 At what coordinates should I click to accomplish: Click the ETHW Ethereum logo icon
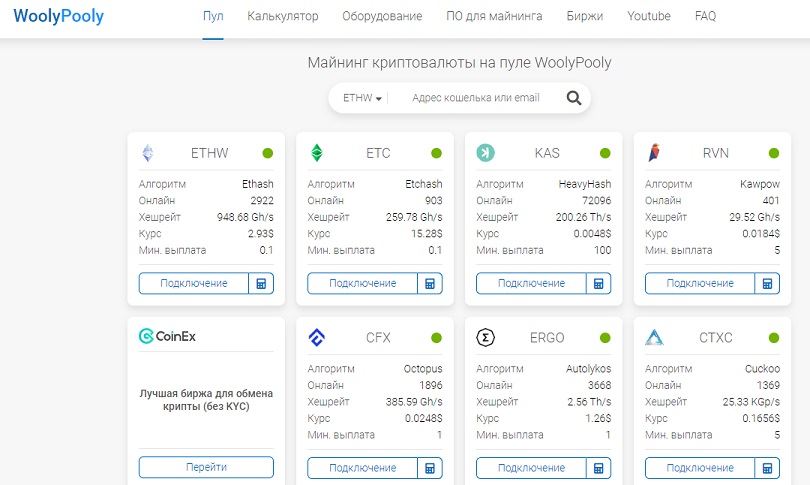(148, 153)
